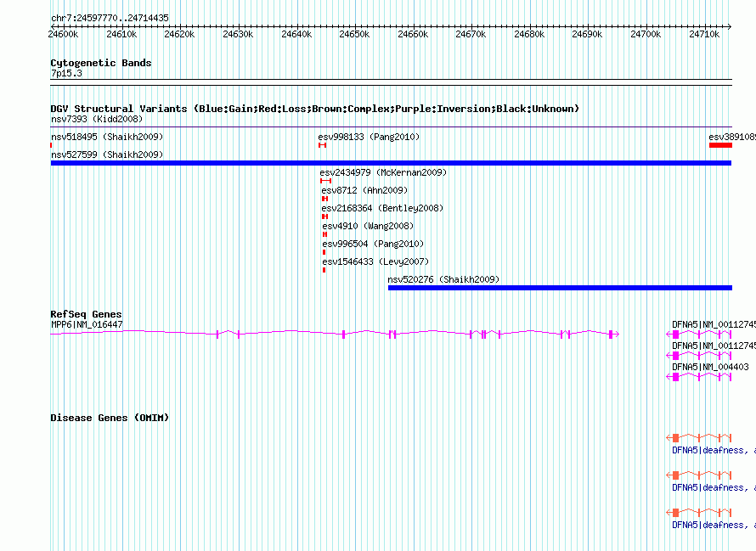The width and height of the screenshot is (756, 551).
Task: Select the blue nsv527599 gain bar
Action: [x=391, y=163]
